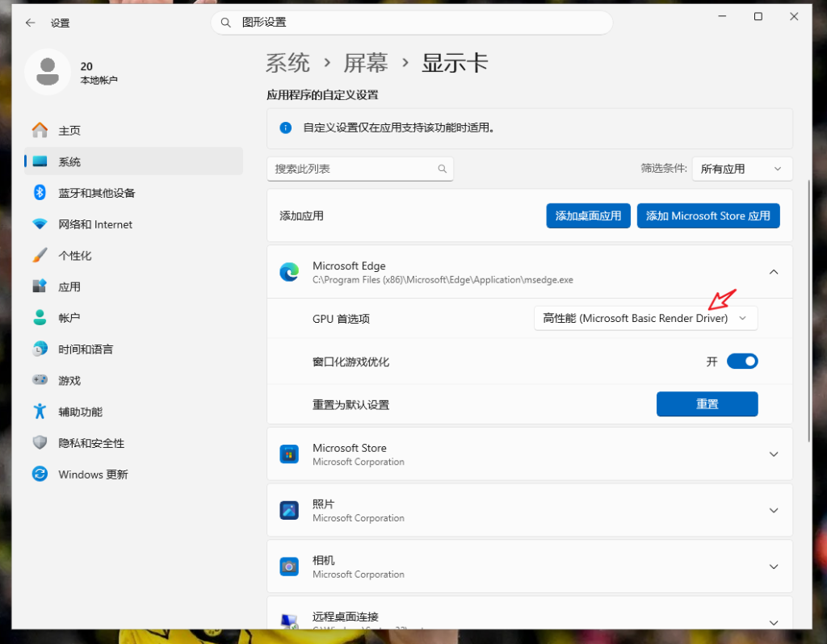Expand the 远程桌面连接 entry
Image resolution: width=827 pixels, height=644 pixels.
click(773, 622)
